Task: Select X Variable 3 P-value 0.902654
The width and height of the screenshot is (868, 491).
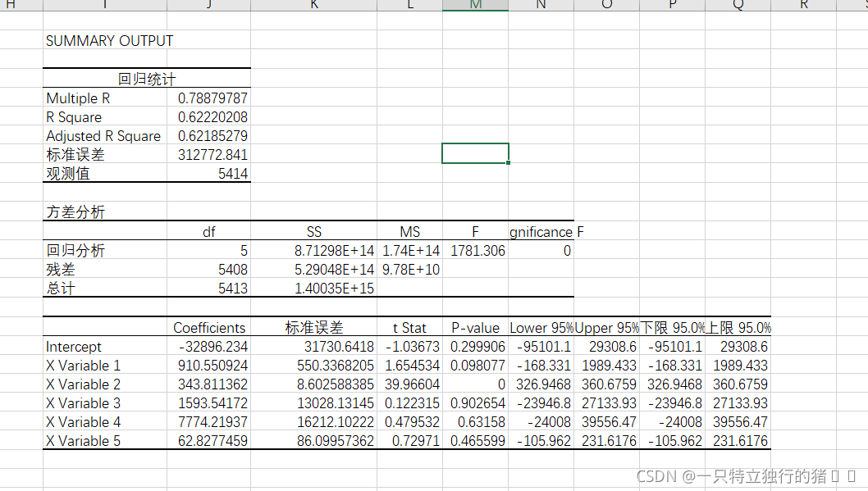Action: [x=476, y=403]
